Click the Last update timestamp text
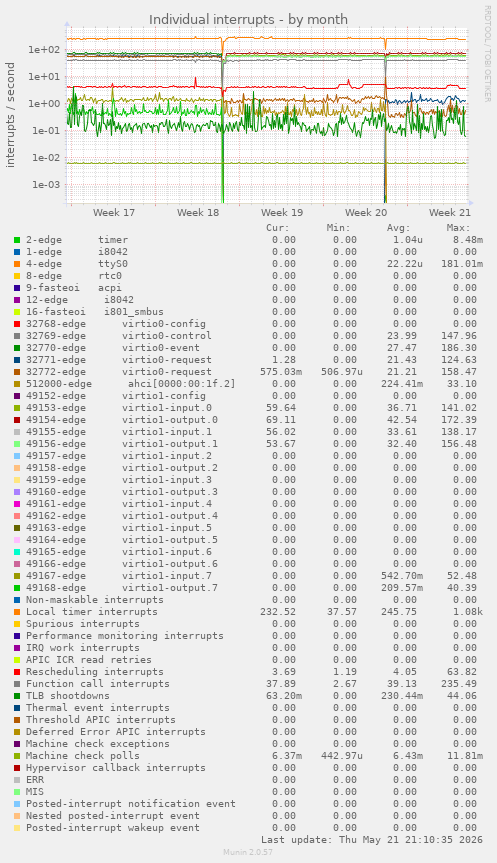497x863 pixels. (372, 840)
